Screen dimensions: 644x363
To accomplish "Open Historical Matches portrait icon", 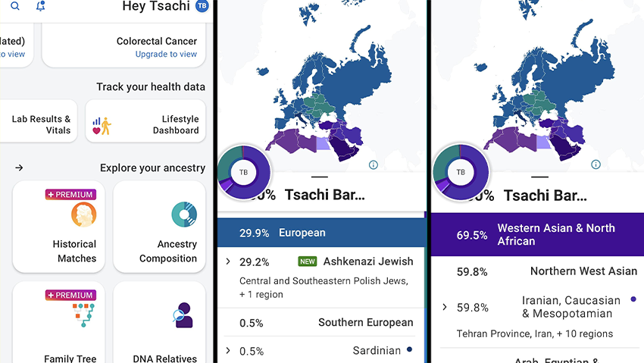I will (83, 215).
